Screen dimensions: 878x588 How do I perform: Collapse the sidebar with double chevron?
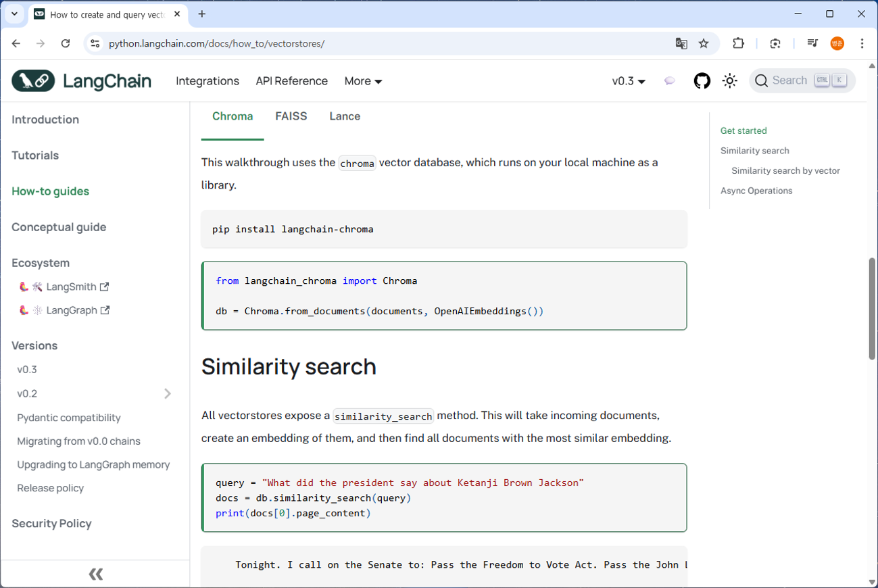click(x=95, y=574)
